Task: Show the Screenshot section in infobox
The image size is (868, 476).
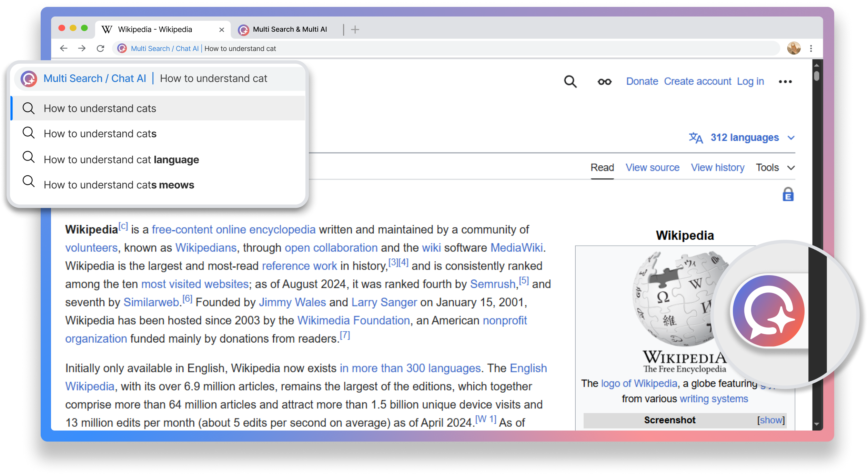Action: (770, 420)
